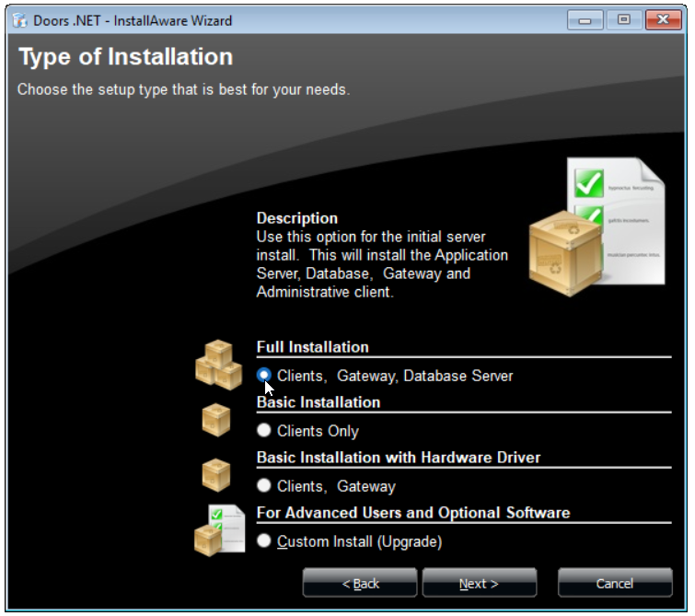This screenshot has width=695, height=616.
Task: Click the Custom Install checklist box icon
Action: (x=220, y=530)
